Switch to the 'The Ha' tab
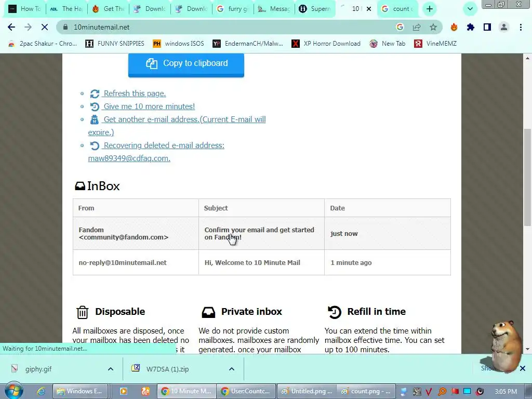Screen dimensions: 532x399 pos(66,9)
